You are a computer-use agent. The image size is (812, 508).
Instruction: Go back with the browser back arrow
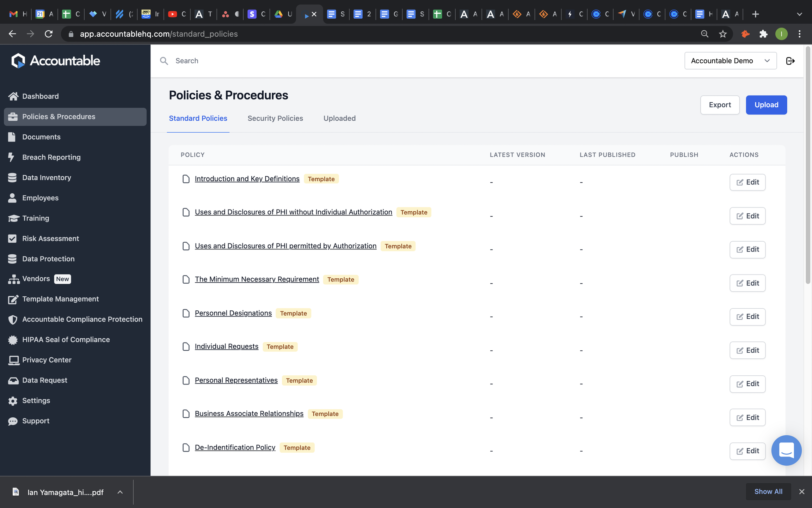12,34
